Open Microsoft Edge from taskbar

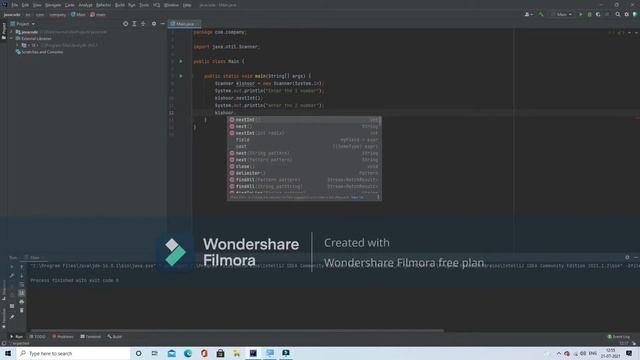click(x=188, y=353)
